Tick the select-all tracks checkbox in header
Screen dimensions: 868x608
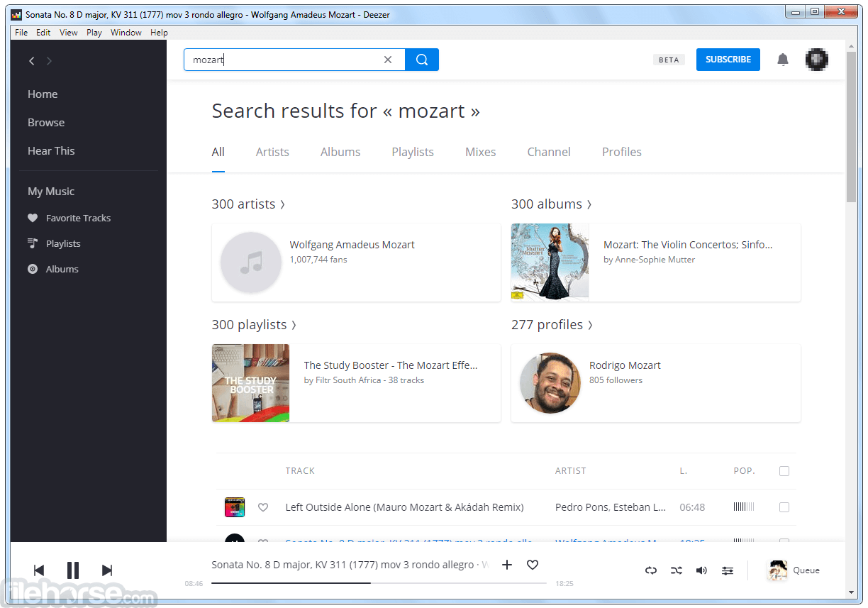pyautogui.click(x=784, y=471)
